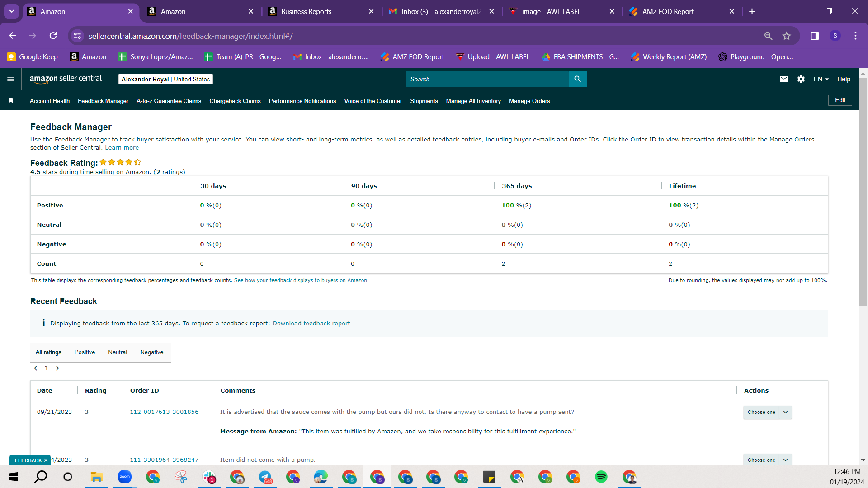Close the Business Reports browser tab
Screen dimensions: 868x488
371,11
